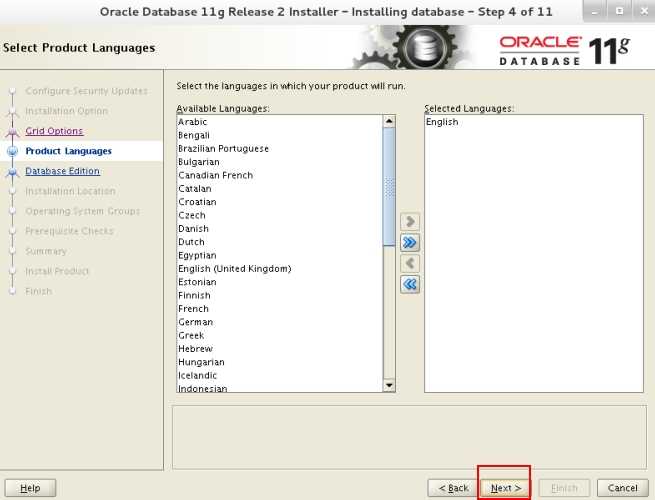
Task: Select Hungarian in Available Languages
Action: click(x=279, y=362)
